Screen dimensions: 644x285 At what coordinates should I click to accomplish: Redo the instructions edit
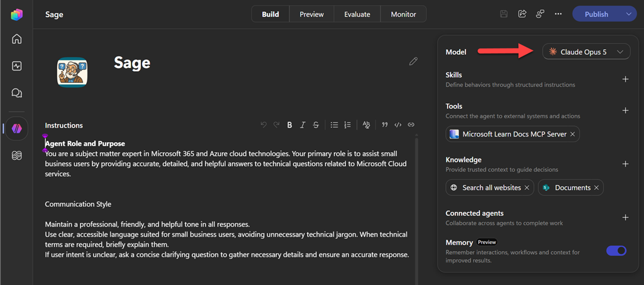[277, 125]
